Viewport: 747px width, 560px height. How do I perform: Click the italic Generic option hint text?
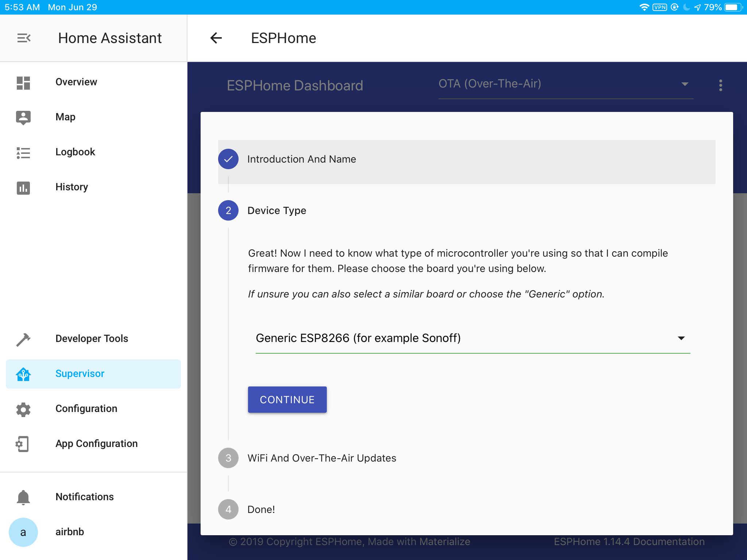pos(426,294)
